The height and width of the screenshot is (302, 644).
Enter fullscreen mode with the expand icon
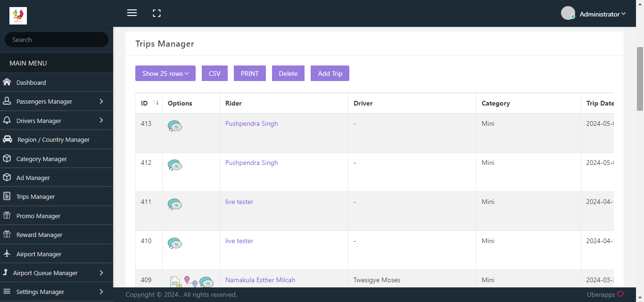click(157, 13)
